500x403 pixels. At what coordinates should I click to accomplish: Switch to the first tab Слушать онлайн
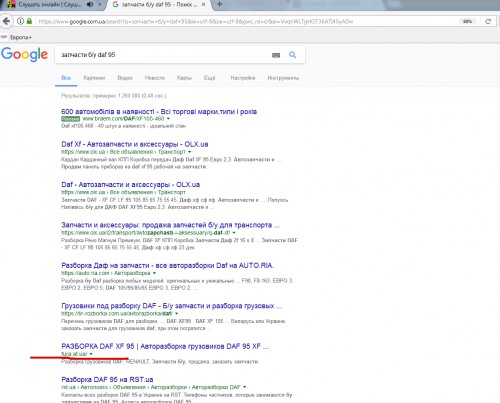(x=50, y=5)
